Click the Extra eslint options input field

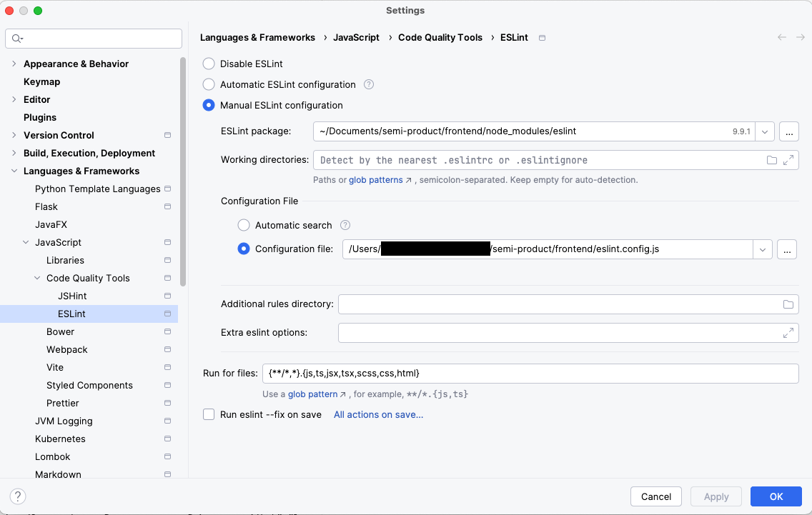pos(568,333)
